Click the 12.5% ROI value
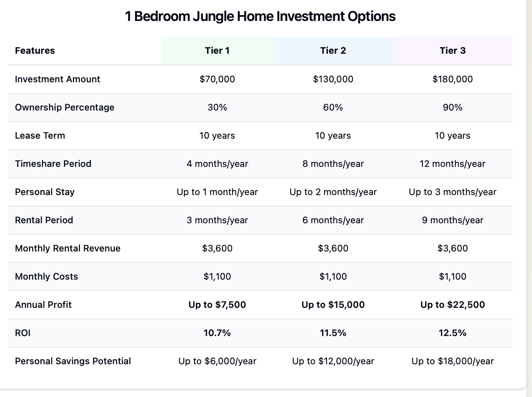 pos(452,333)
